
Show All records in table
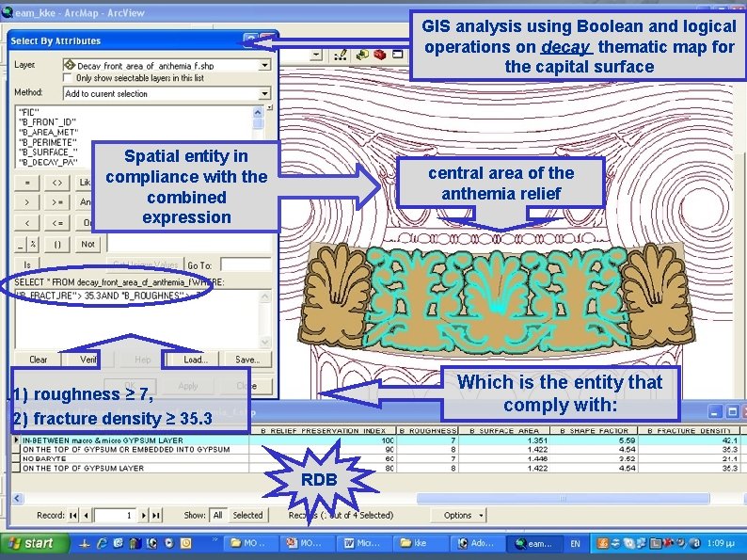[x=217, y=515]
